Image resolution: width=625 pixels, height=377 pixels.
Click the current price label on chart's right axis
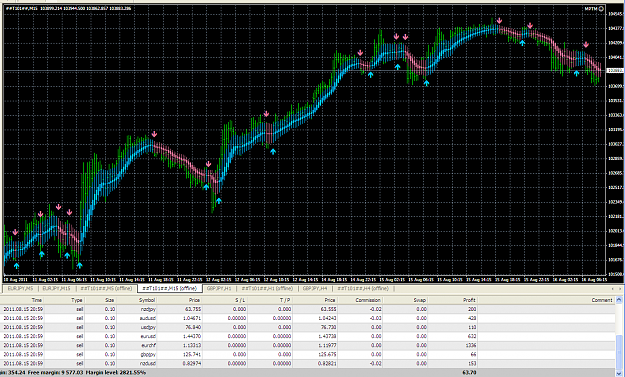[614, 71]
